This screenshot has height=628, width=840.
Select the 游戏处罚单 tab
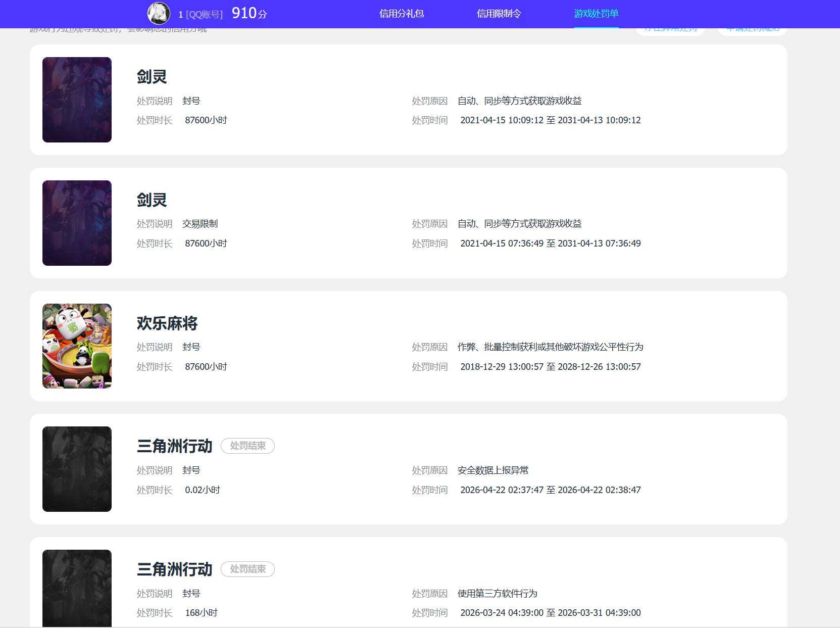click(596, 14)
